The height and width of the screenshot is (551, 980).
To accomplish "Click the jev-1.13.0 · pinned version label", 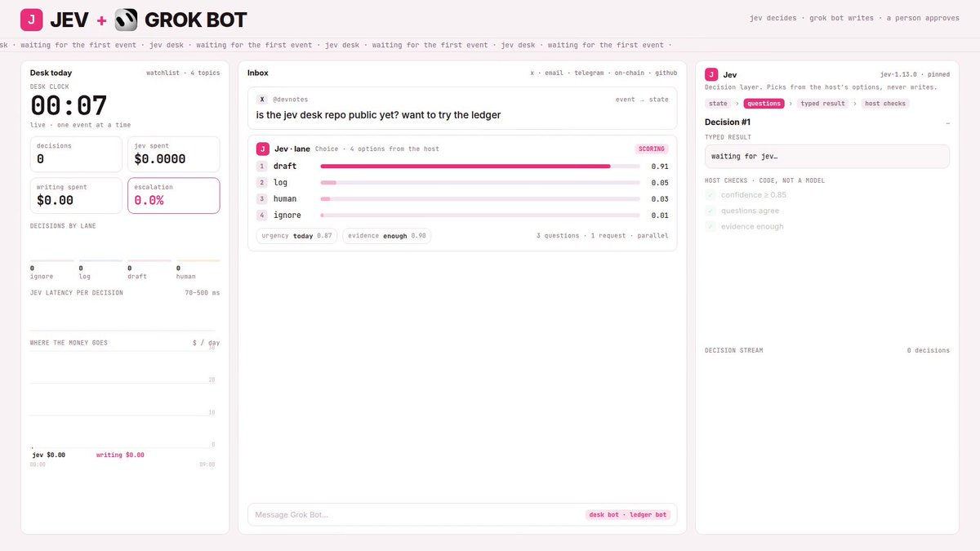I will point(915,74).
